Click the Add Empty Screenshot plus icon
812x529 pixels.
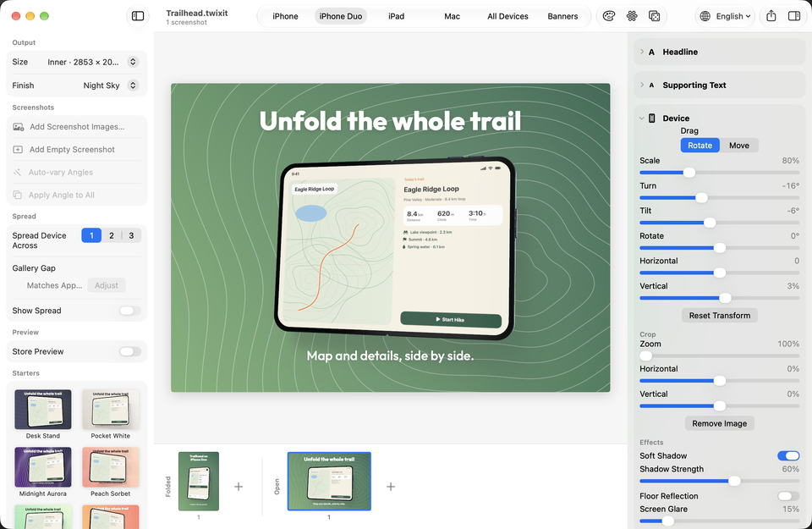tap(18, 150)
